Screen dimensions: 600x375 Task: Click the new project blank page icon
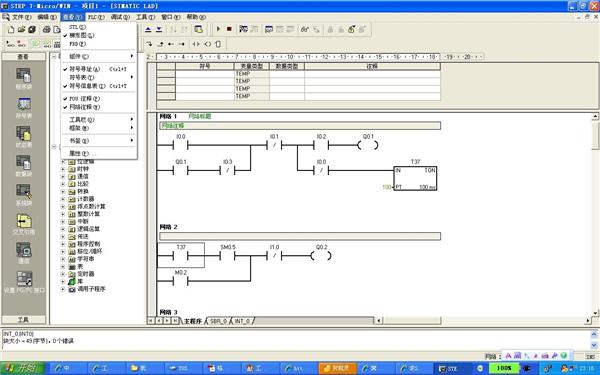(x=11, y=29)
